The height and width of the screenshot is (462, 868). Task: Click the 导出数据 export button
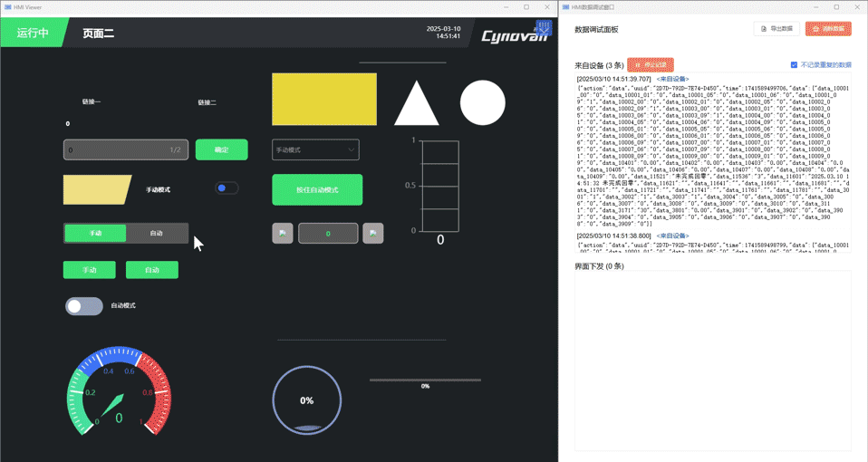[776, 29]
